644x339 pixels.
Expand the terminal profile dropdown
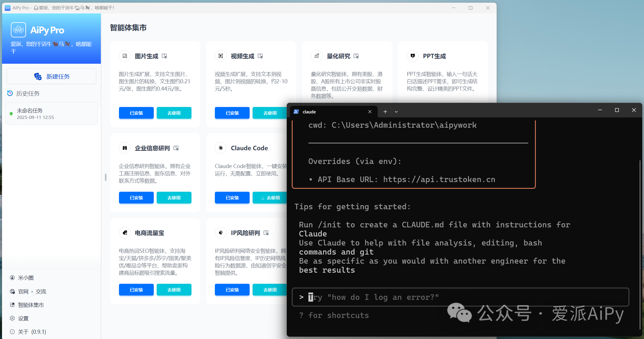[x=396, y=112]
